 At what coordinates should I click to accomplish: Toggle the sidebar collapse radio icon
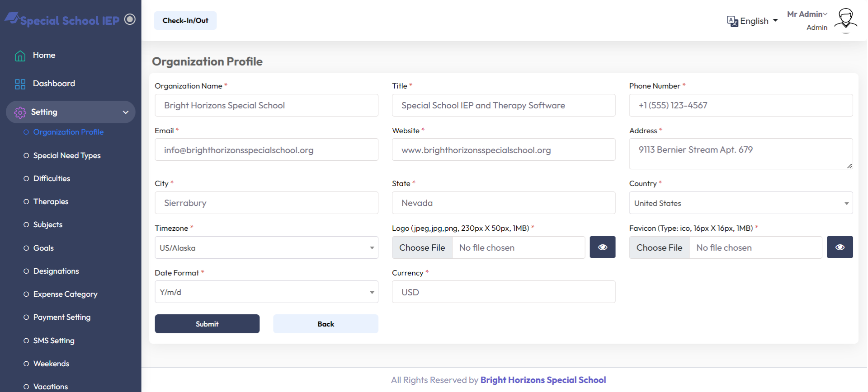click(x=130, y=19)
